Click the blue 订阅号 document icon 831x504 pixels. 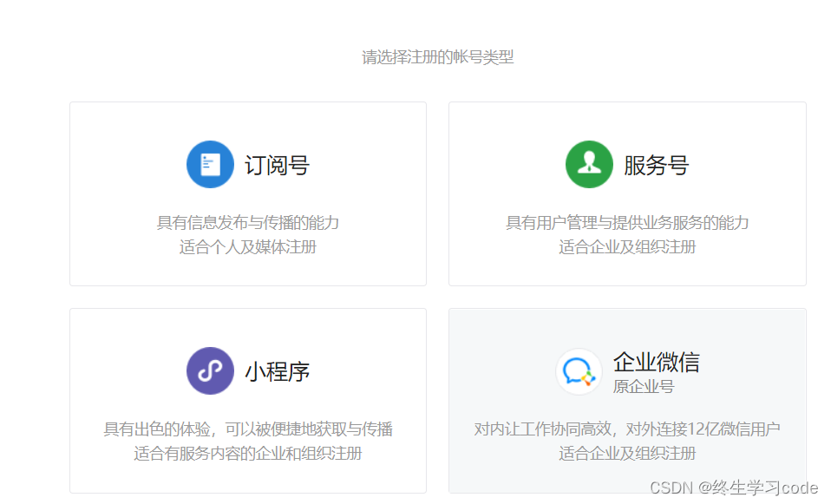coord(210,164)
